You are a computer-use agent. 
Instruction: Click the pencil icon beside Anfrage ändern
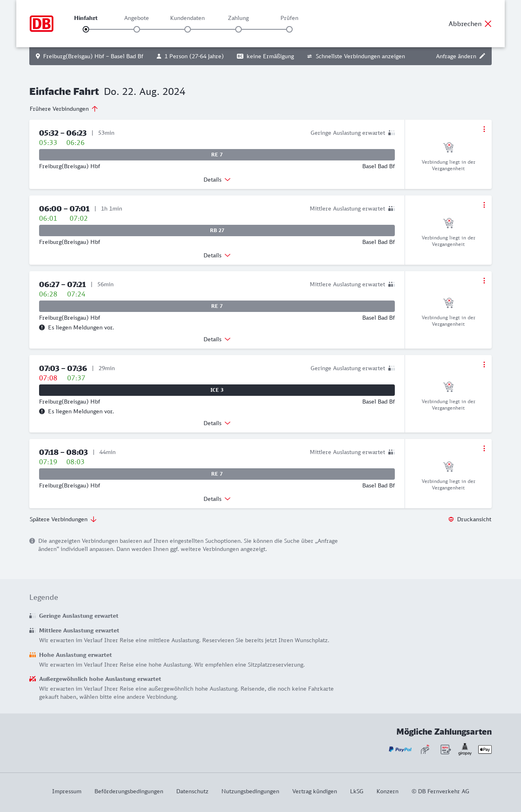[x=482, y=56]
